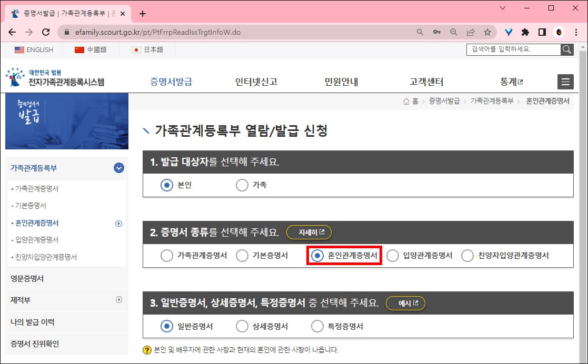Click the search magnifier icon
Viewport: 588px width, 364px height.
point(567,49)
